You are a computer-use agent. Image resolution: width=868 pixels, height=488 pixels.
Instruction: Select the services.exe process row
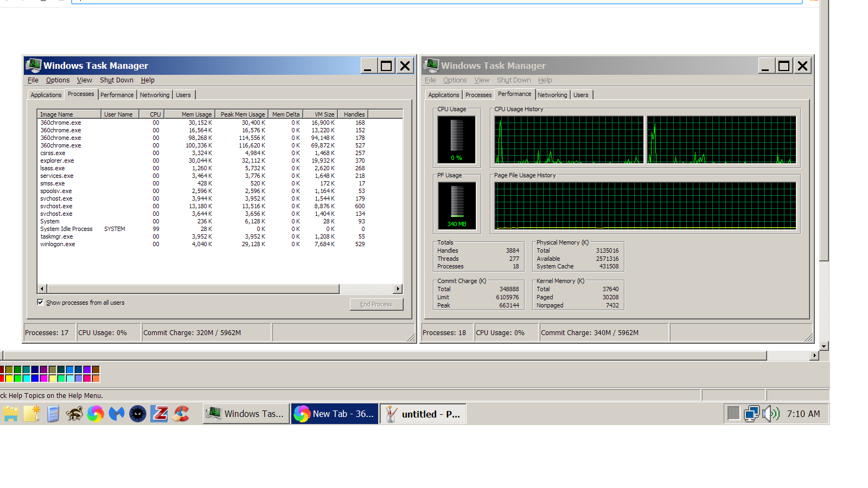click(220, 176)
